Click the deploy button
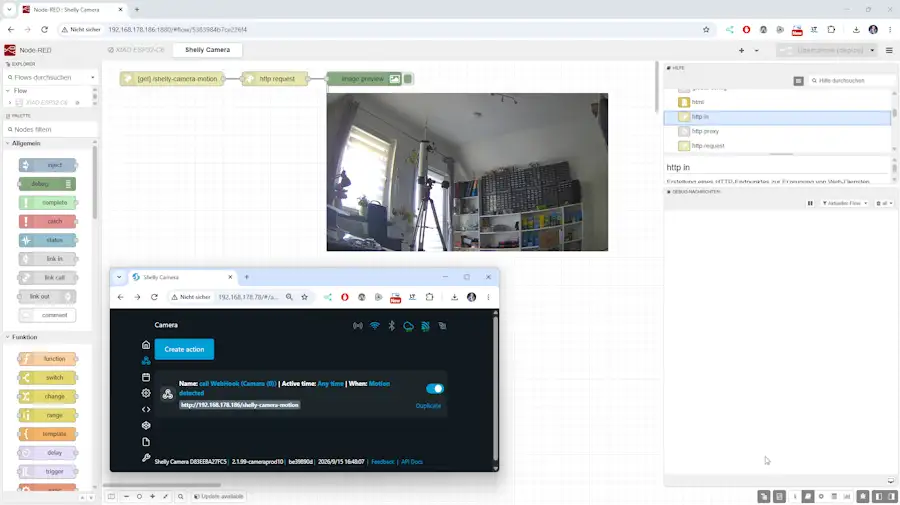 point(821,50)
